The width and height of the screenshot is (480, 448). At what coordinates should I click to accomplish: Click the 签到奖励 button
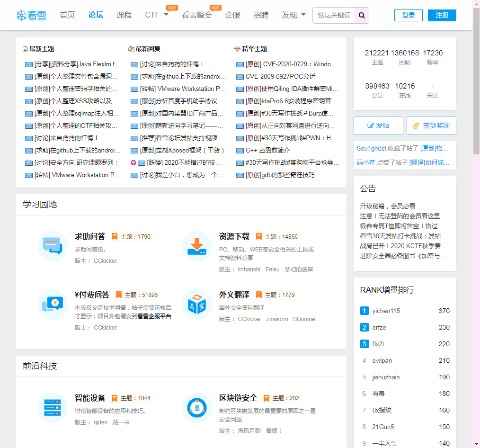[431, 125]
